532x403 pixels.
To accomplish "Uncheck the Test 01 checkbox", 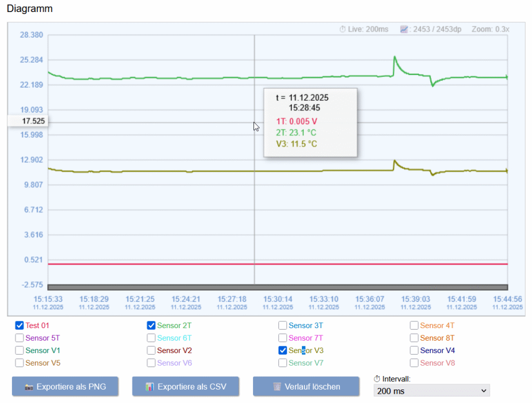I will (x=19, y=325).
